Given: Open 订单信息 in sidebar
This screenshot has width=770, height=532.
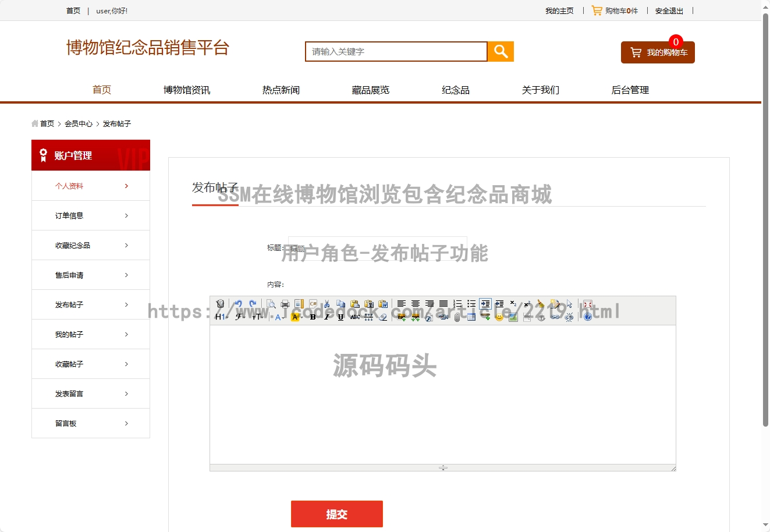Looking at the screenshot, I should [91, 215].
